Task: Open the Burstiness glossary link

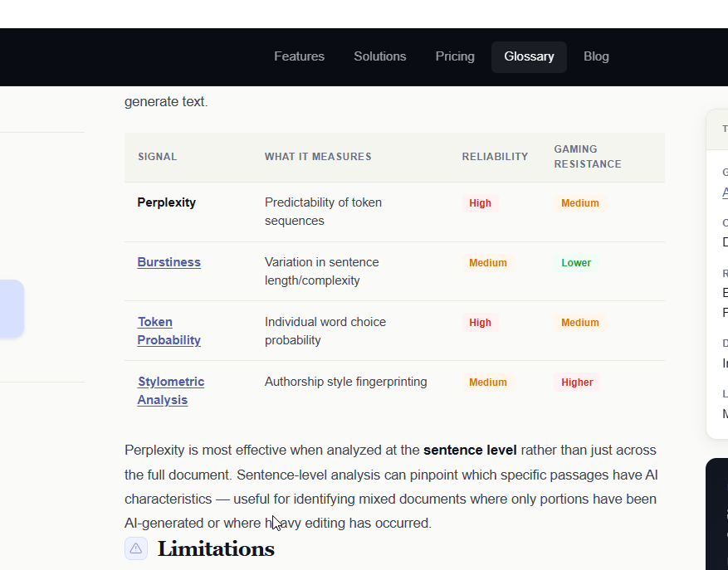Action: (x=169, y=262)
